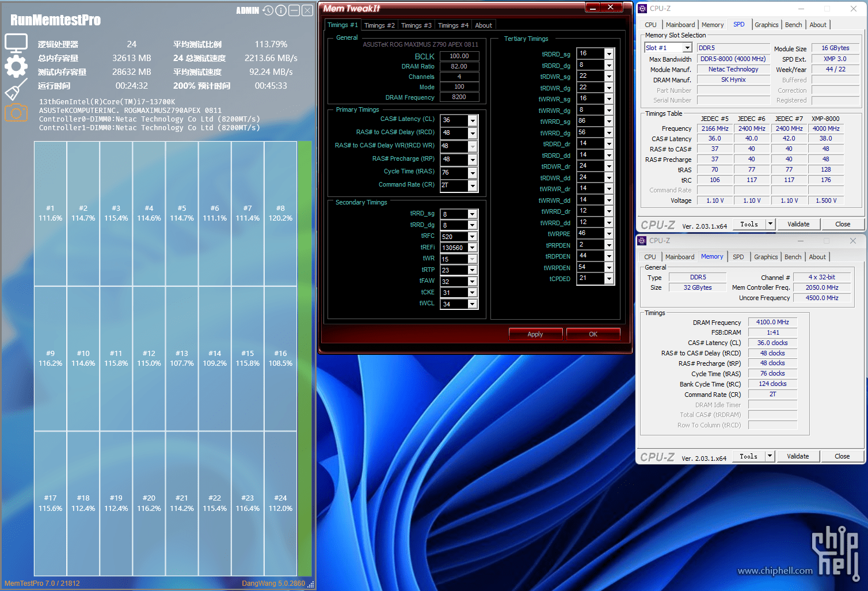The height and width of the screenshot is (591, 868).
Task: Open tREFi value dropdown
Action: click(473, 248)
